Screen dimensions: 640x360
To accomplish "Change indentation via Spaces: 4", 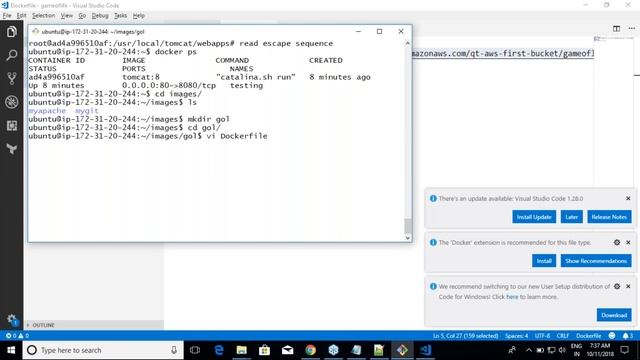I will tap(516, 336).
